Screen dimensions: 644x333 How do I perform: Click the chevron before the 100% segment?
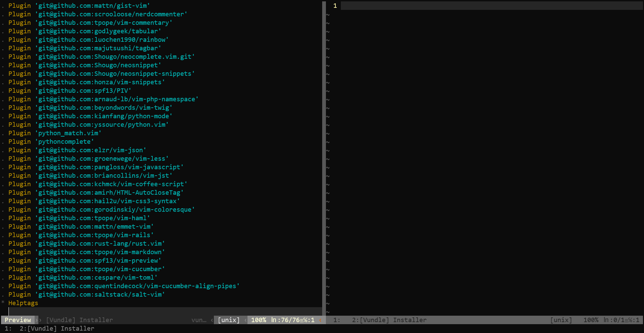[x=245, y=320]
